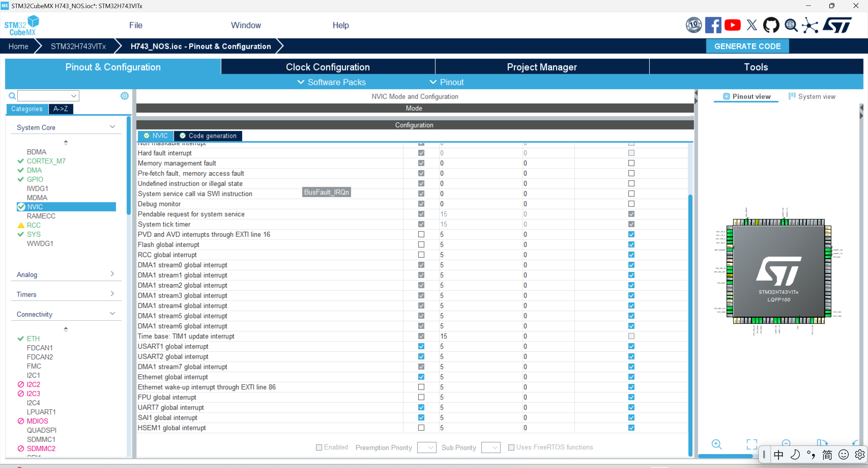The height and width of the screenshot is (468, 868).
Task: Collapse the Connectivity category
Action: (x=112, y=313)
